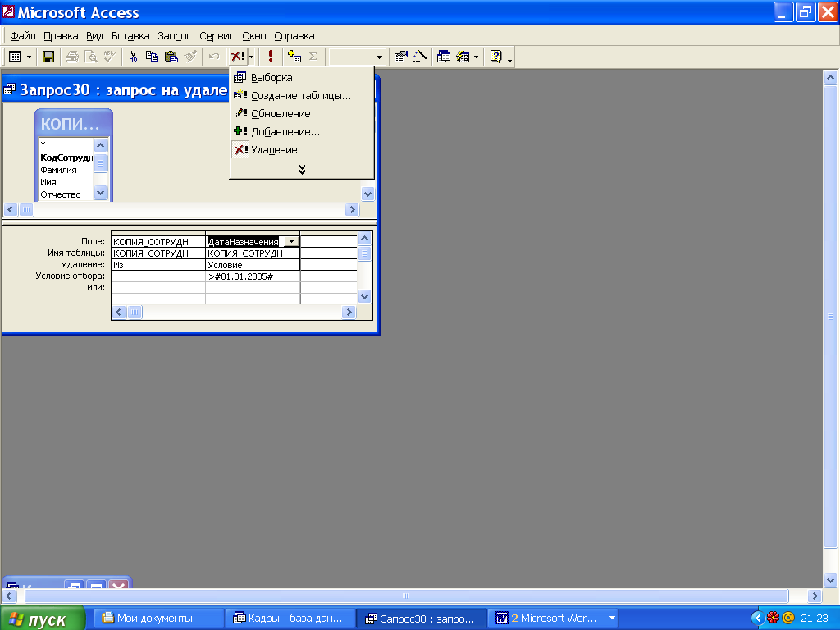Choose Удаление query type
Screen dimensions: 840x630
tap(302, 150)
